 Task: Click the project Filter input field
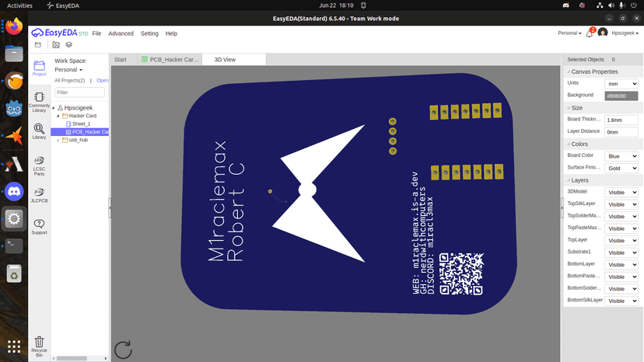tap(79, 92)
